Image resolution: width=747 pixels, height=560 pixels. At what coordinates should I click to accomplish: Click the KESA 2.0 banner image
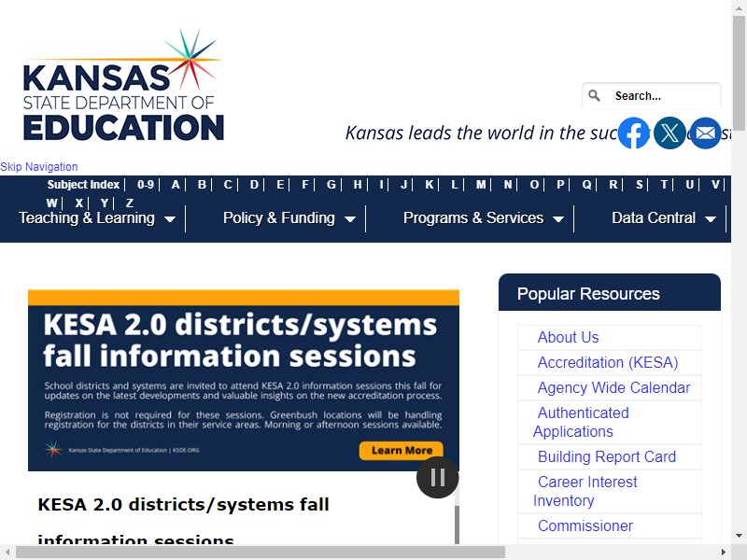[244, 380]
